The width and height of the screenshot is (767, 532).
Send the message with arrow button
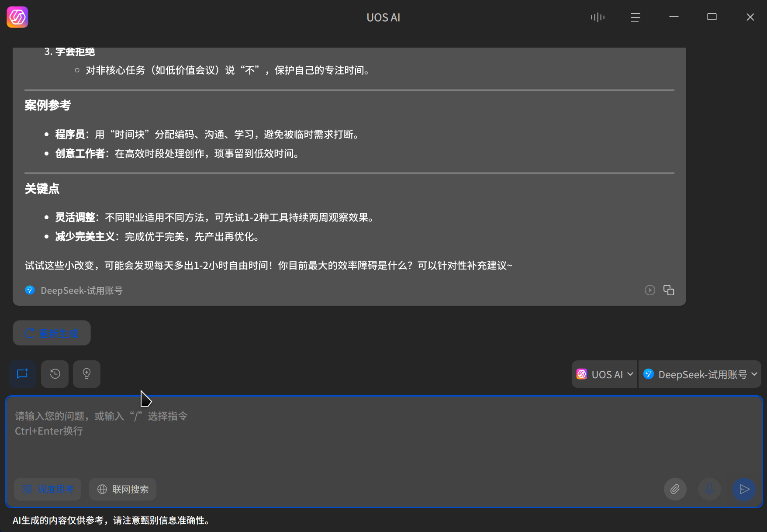coord(744,489)
